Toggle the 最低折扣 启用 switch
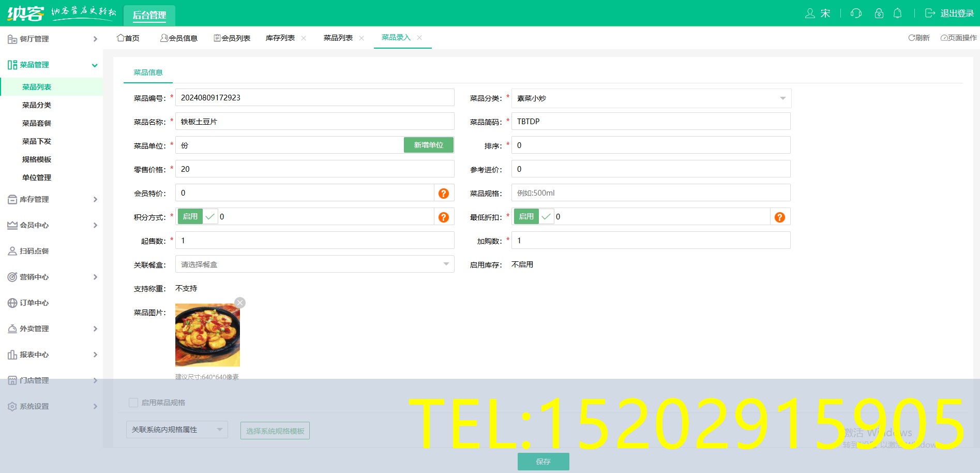This screenshot has width=980, height=473. [526, 216]
